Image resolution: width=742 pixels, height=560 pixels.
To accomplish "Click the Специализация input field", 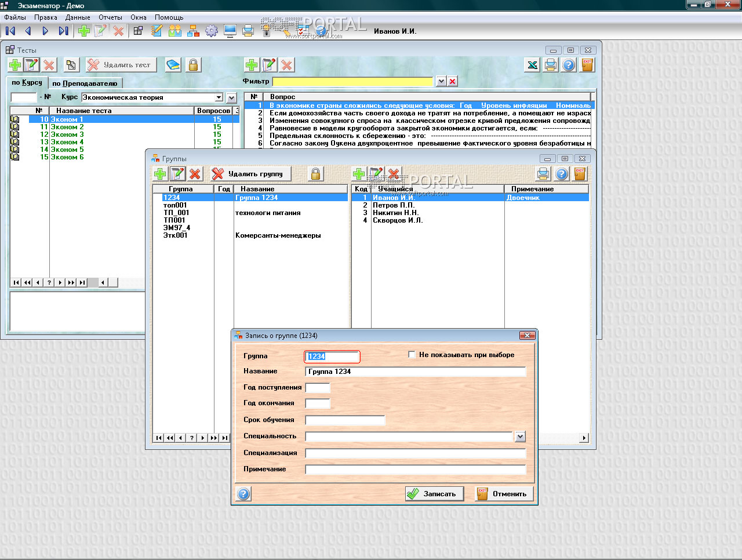I will click(416, 453).
